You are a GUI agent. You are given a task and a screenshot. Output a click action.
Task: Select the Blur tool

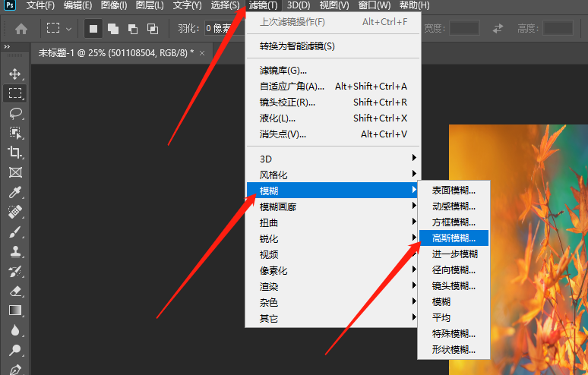click(x=15, y=330)
